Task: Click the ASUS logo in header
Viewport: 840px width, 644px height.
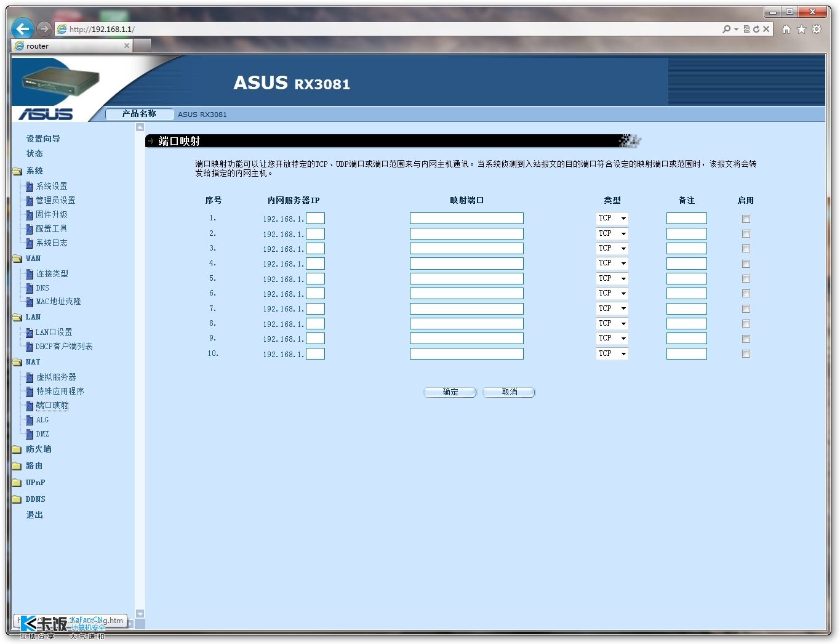Action: (46, 115)
